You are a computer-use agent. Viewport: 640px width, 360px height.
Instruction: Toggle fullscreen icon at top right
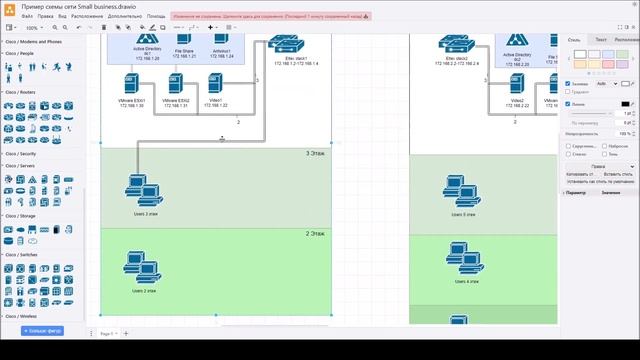620,27
